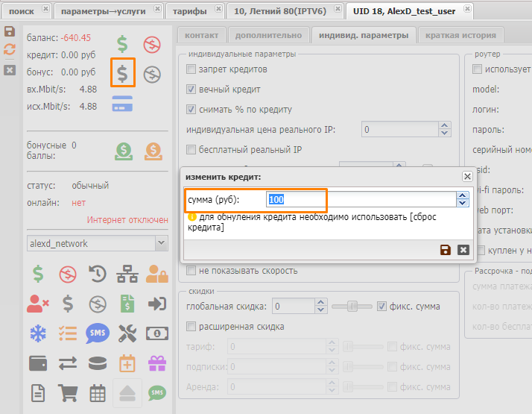Click the orange refresh icon in left sidebar
The height and width of the screenshot is (414, 532).
coord(10,48)
